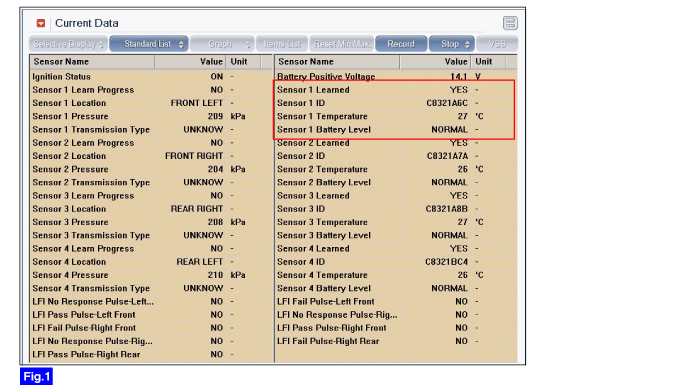The height and width of the screenshot is (392, 700).
Task: Select the Sensor 3 Transmission Type row
Action: pyautogui.click(x=151, y=235)
